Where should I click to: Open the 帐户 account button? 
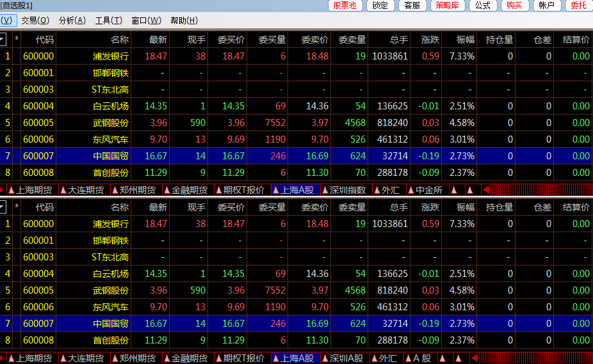coord(546,5)
